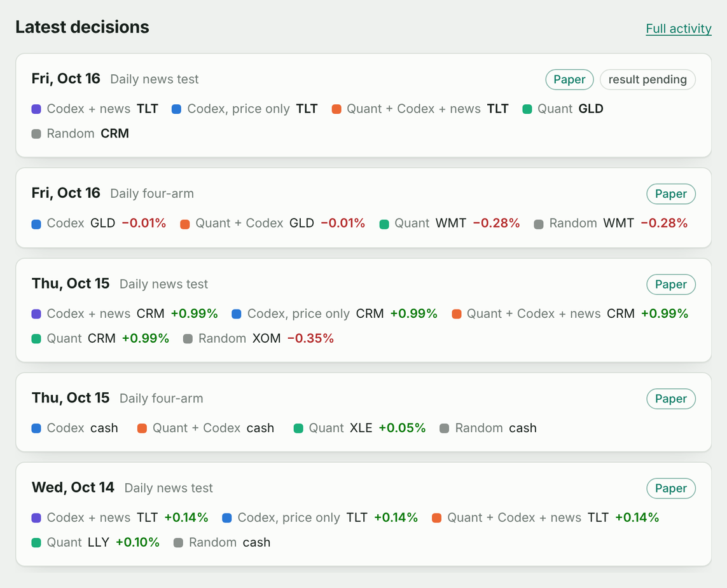Click green swatch beside Quant LLY

tap(36, 543)
